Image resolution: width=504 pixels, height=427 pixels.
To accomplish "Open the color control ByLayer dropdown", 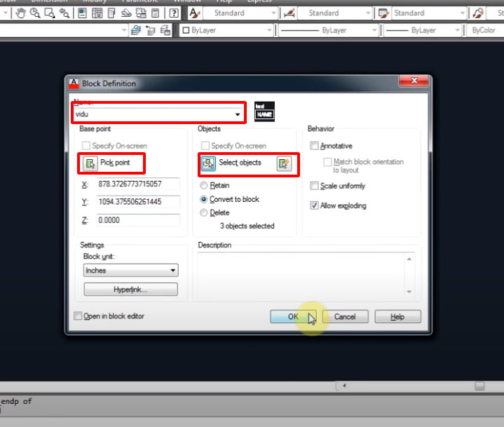I will [x=226, y=30].
